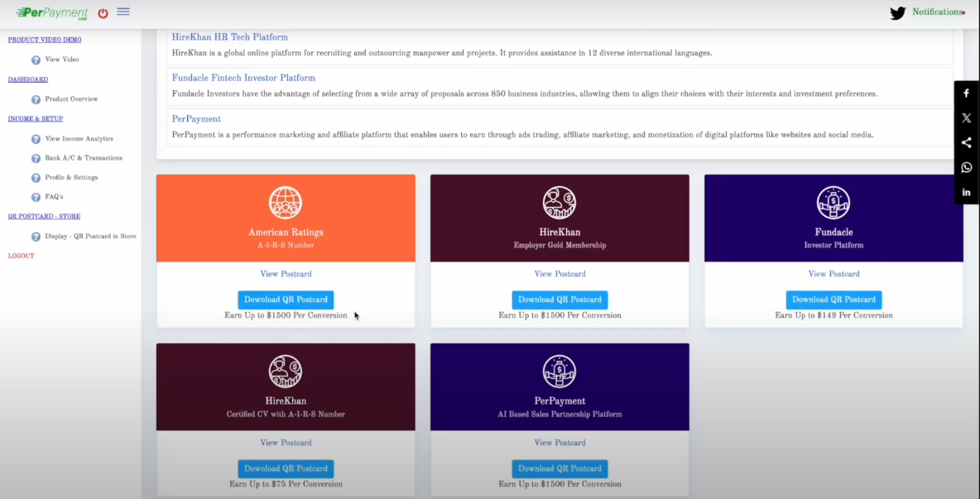
Task: Open Notifications in the header
Action: (937, 12)
